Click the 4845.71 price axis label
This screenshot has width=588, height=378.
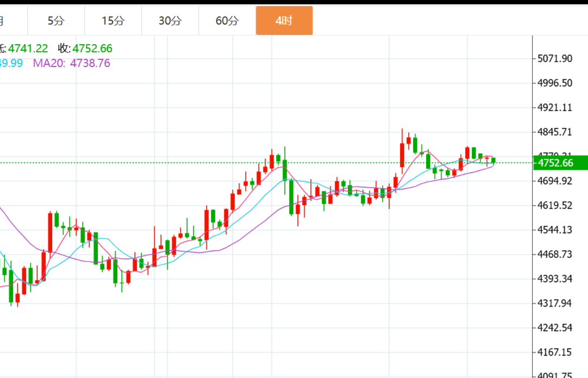tap(554, 132)
